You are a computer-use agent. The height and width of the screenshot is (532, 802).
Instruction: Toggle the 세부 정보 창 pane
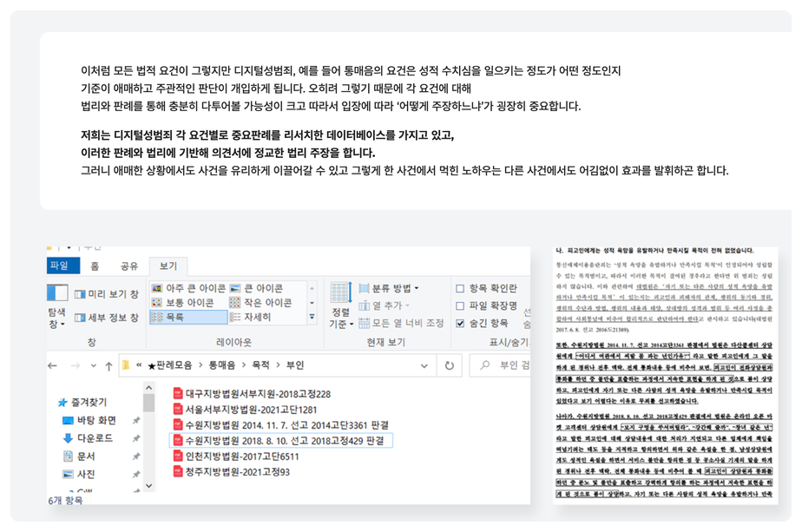click(x=106, y=318)
